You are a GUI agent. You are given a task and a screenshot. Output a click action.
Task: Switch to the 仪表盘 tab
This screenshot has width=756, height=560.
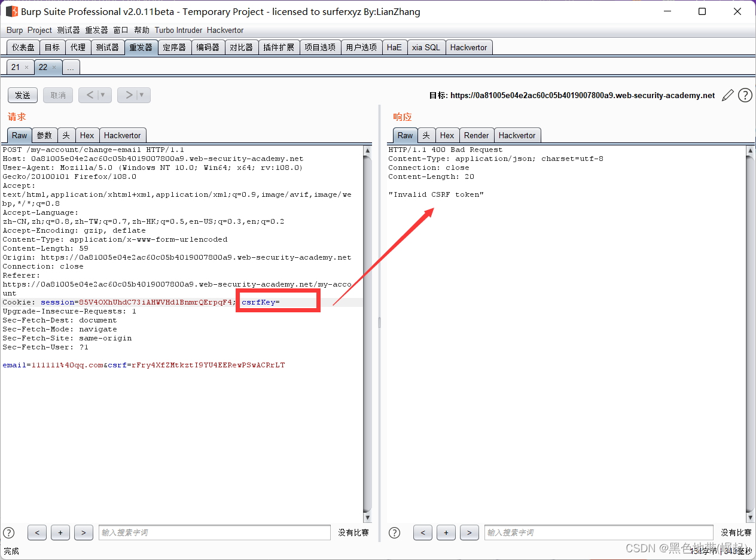point(23,47)
